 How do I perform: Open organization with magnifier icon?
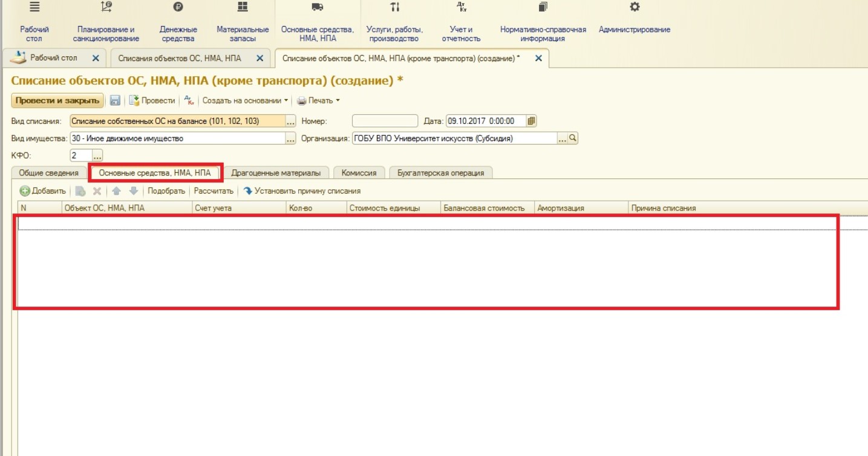pos(573,138)
